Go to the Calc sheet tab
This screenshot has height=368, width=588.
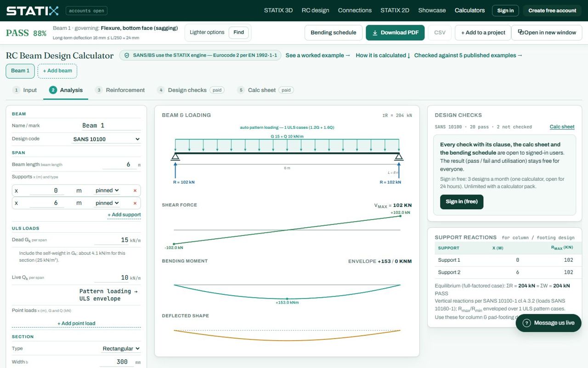266,90
